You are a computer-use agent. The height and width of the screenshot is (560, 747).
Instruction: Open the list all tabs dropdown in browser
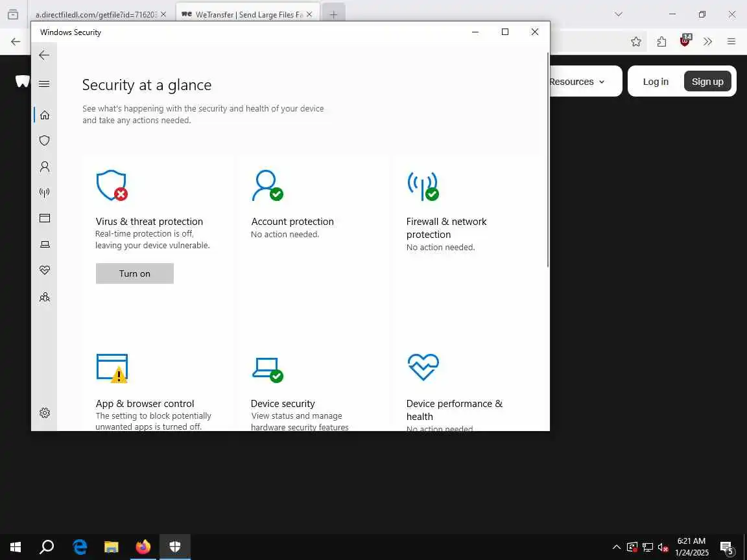[x=619, y=14]
